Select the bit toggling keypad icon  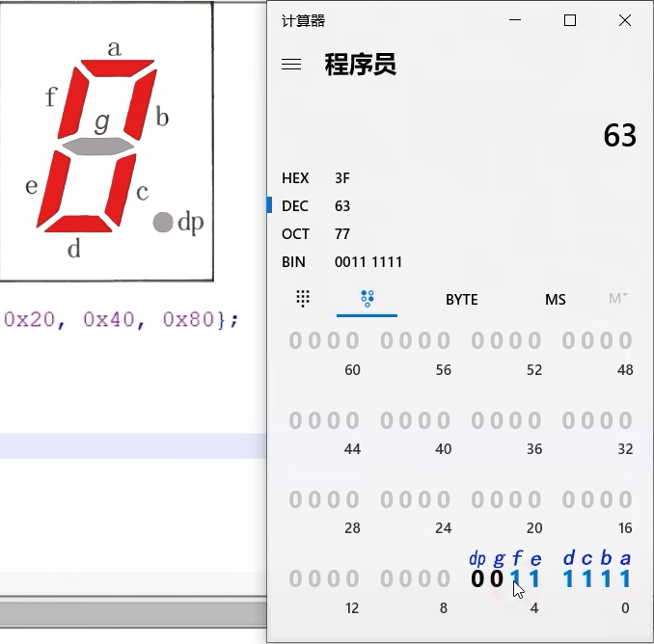pyautogui.click(x=367, y=299)
